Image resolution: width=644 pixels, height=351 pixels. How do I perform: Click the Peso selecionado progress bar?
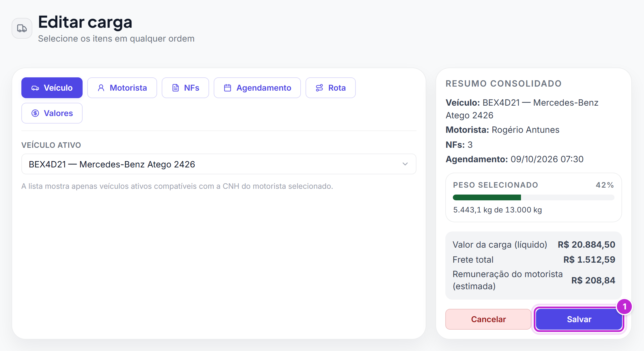coord(534,197)
